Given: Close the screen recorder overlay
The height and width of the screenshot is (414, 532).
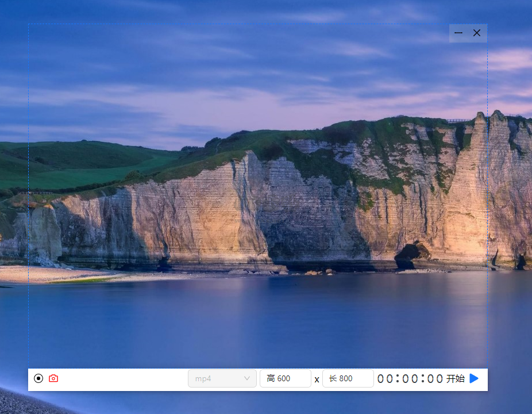Looking at the screenshot, I should coord(477,33).
